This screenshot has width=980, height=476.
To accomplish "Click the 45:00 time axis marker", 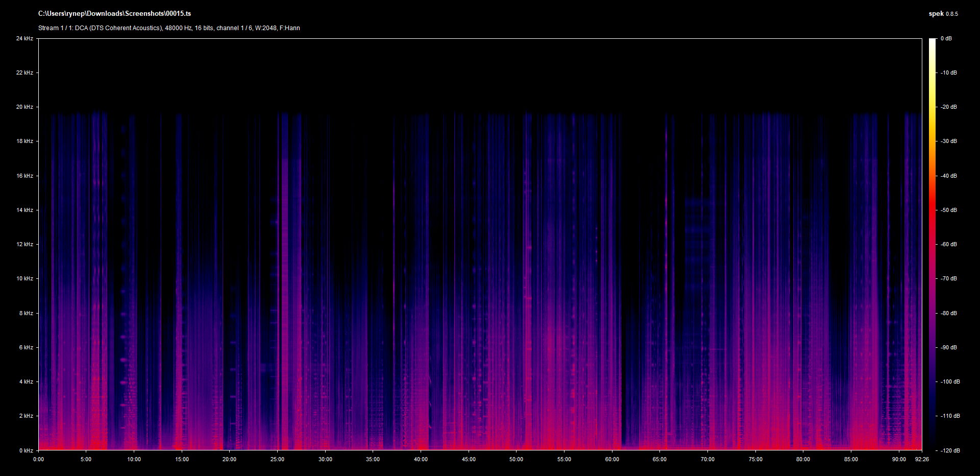I will pos(469,459).
